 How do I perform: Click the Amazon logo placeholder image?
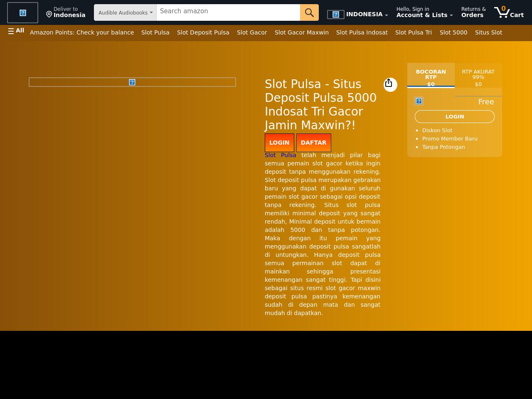coord(22,12)
